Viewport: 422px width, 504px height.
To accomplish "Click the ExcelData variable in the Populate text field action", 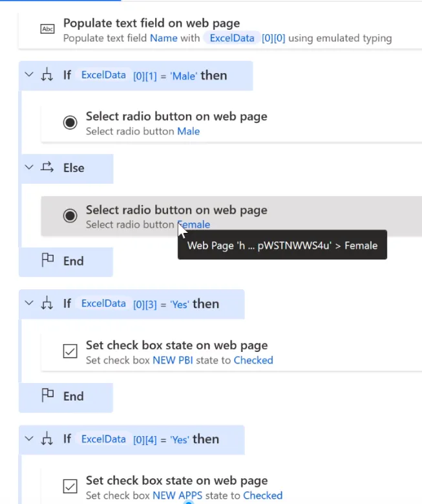I will (232, 38).
